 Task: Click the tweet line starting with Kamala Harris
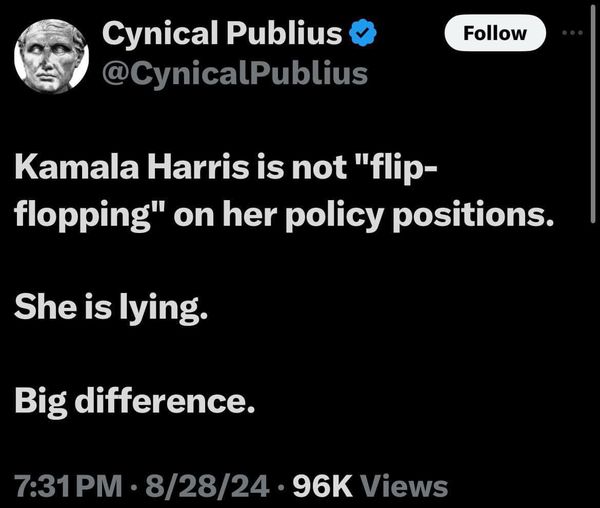click(225, 168)
